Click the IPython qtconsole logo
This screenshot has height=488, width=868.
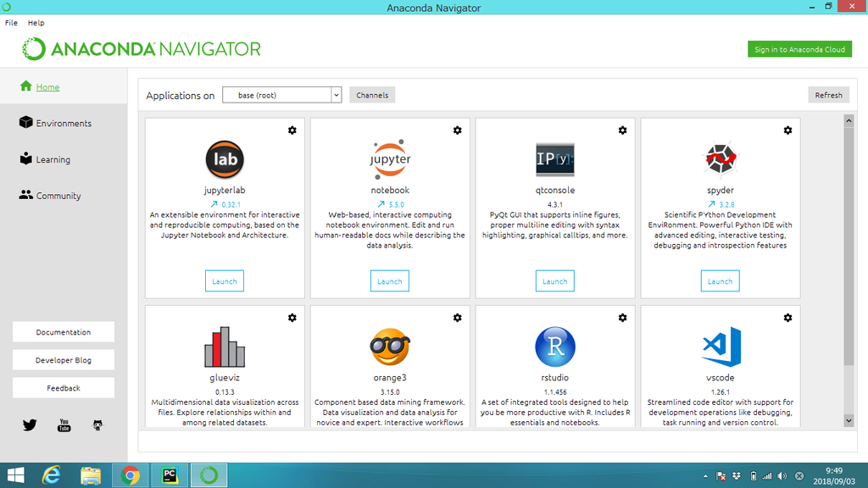click(555, 159)
